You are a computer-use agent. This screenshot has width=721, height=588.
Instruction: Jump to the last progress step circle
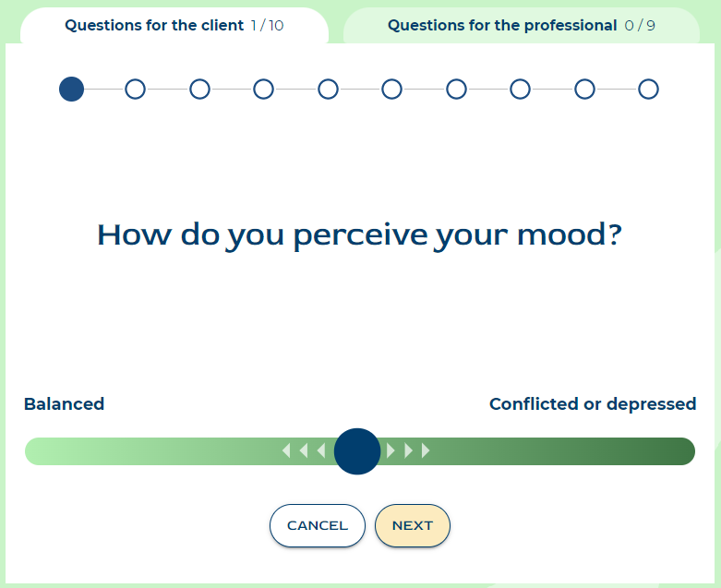[x=648, y=90]
